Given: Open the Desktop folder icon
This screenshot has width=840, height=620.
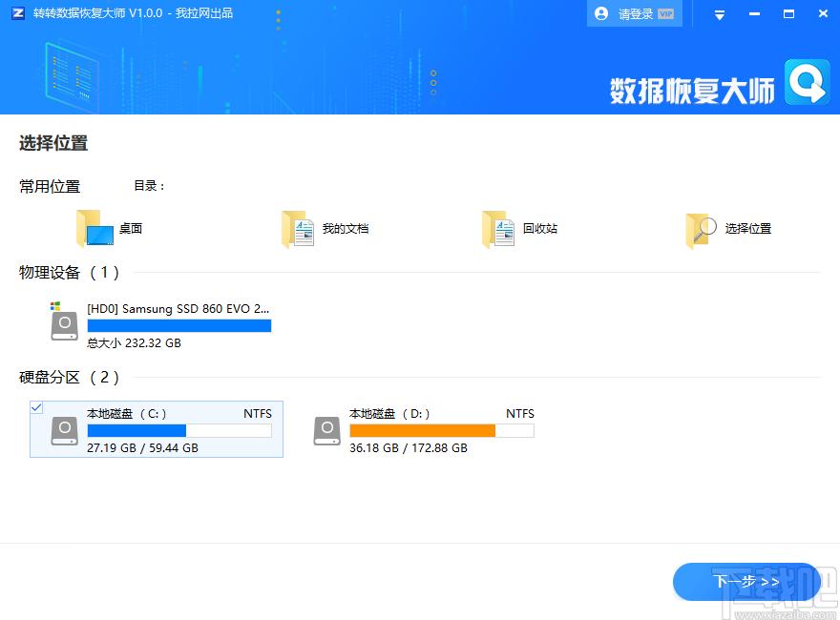Looking at the screenshot, I should coord(94,229).
